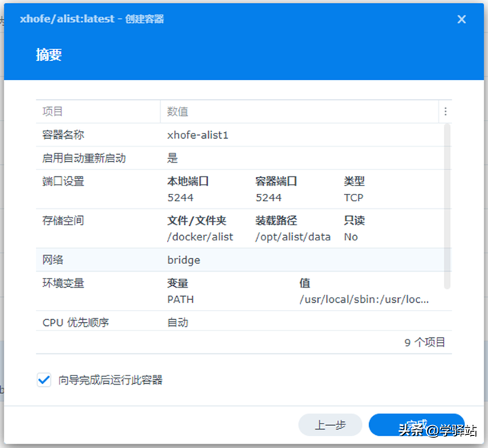Viewport: 488px width, 448px height.
Task: Click the 值 sub-header
Action: tap(305, 283)
